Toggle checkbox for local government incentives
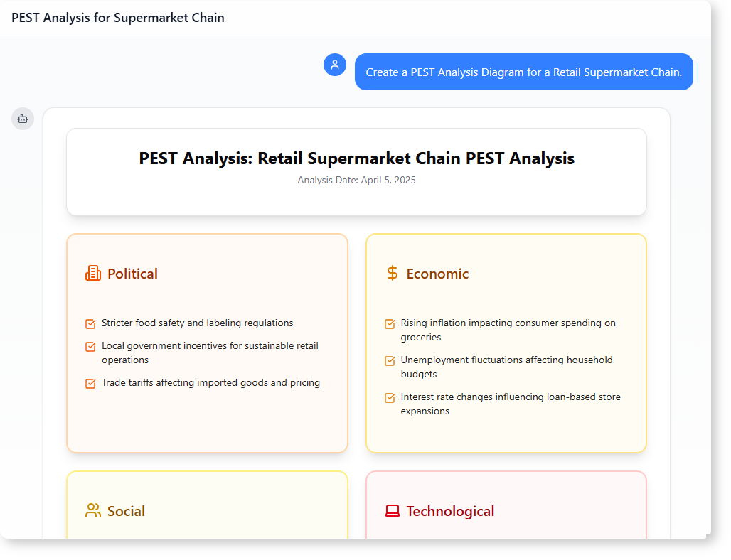Image resolution: width=731 pixels, height=560 pixels. 90,347
